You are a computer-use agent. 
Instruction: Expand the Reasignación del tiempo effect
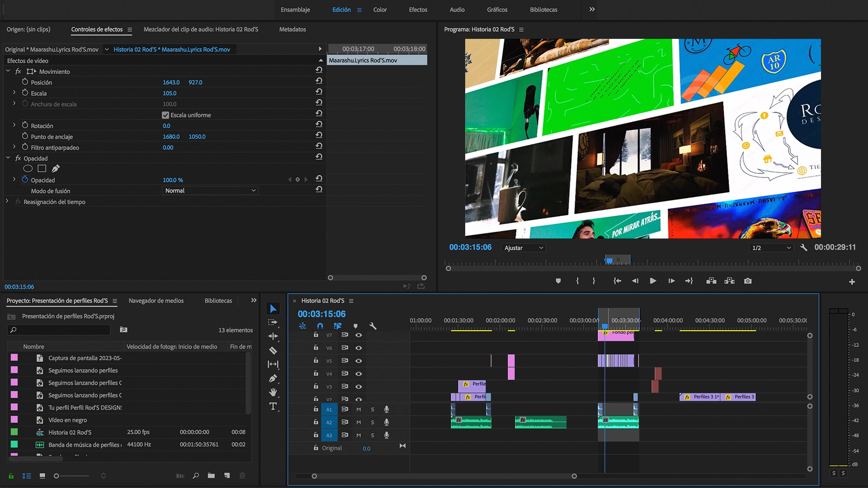coord(6,202)
